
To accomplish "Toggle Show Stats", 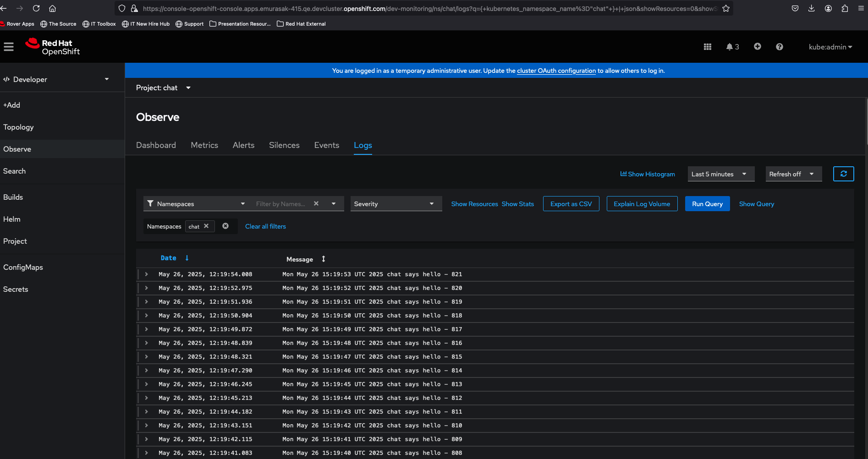I will coord(517,204).
